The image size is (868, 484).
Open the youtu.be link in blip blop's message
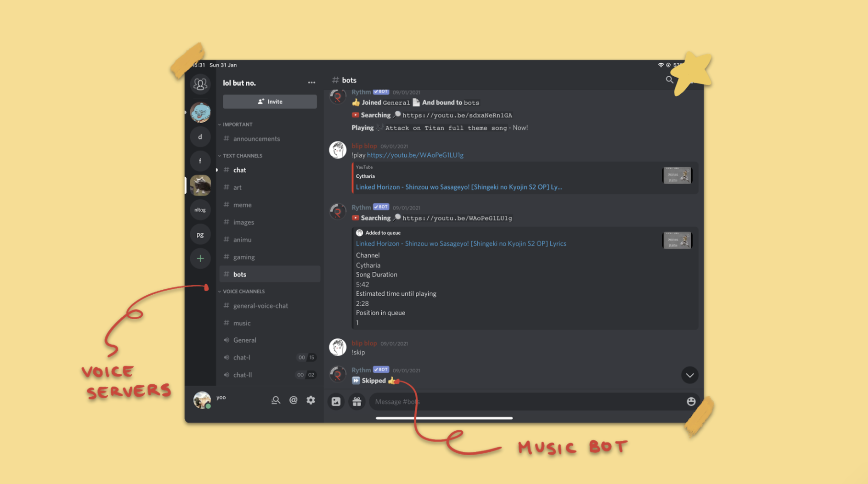point(415,155)
